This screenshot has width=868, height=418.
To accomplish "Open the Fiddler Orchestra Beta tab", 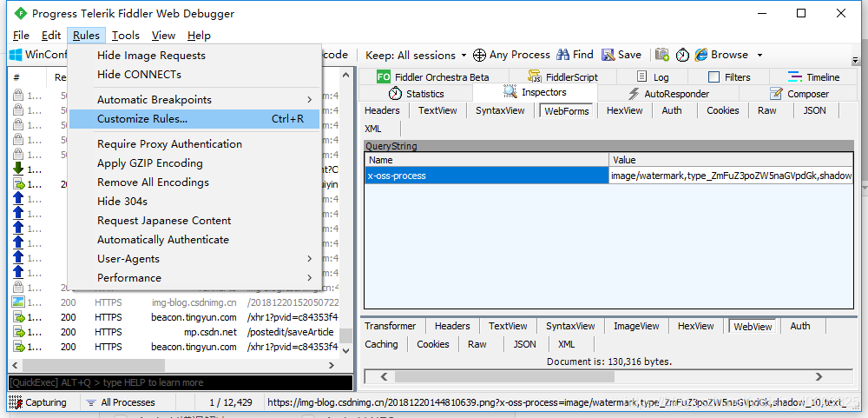I will (x=433, y=77).
